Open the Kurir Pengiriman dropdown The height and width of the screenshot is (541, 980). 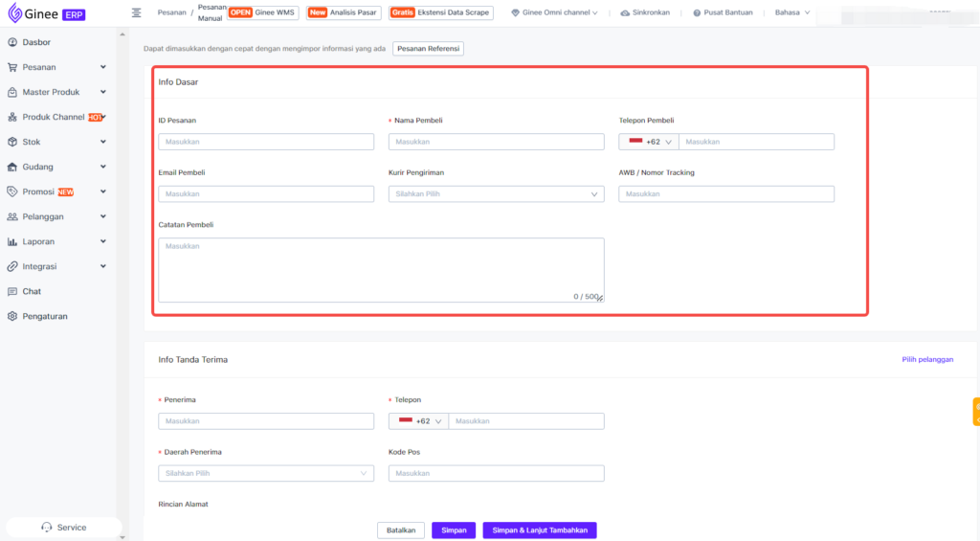[497, 193]
